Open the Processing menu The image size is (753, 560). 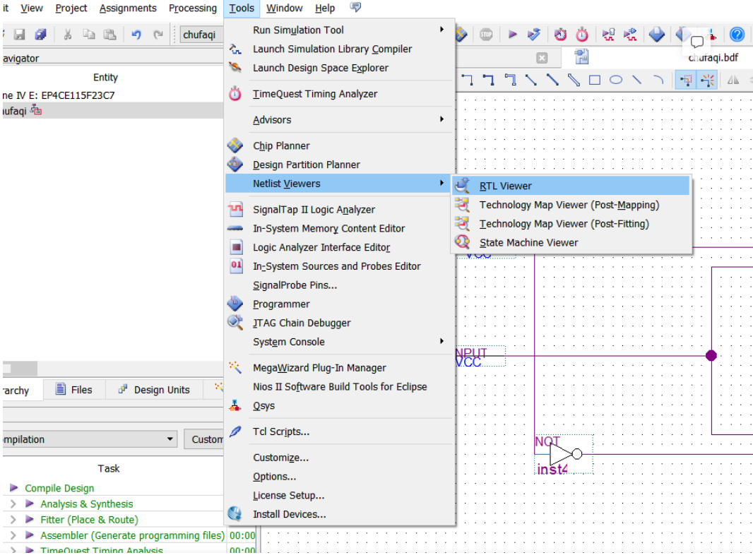[x=193, y=8]
